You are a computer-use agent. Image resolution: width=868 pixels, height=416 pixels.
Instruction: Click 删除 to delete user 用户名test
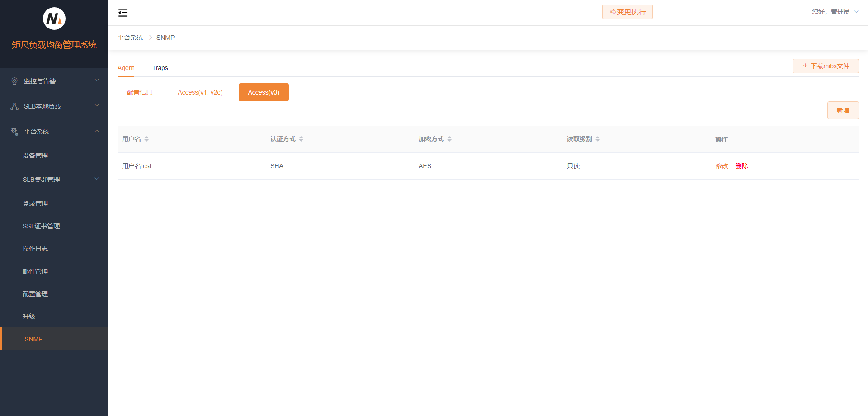pos(742,166)
